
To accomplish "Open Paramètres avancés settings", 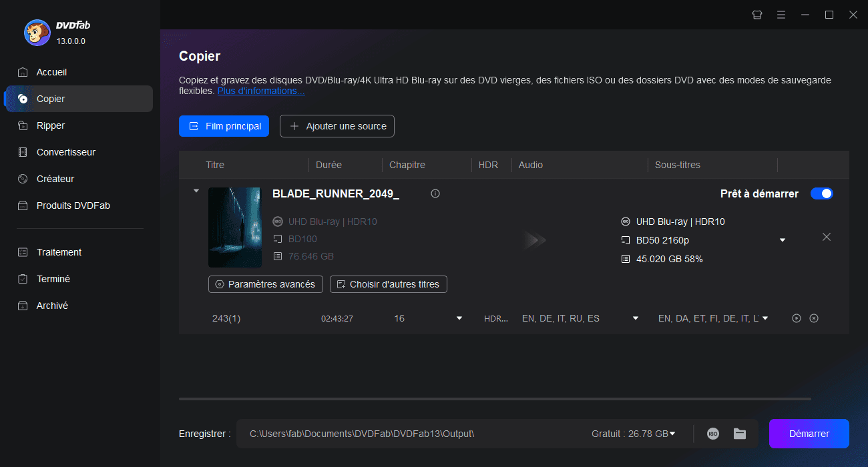I will (x=266, y=284).
